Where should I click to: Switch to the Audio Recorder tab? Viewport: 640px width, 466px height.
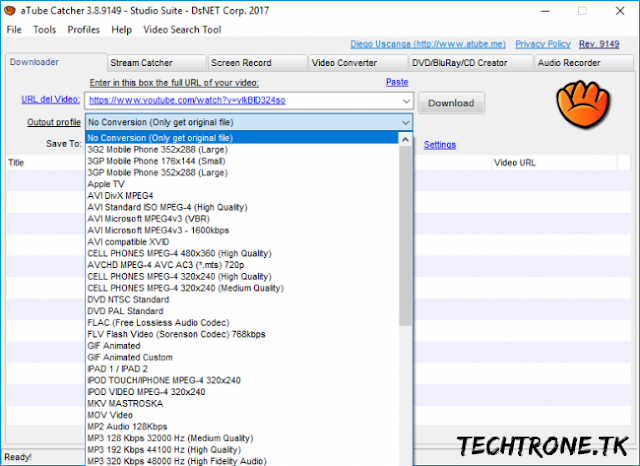pos(584,63)
